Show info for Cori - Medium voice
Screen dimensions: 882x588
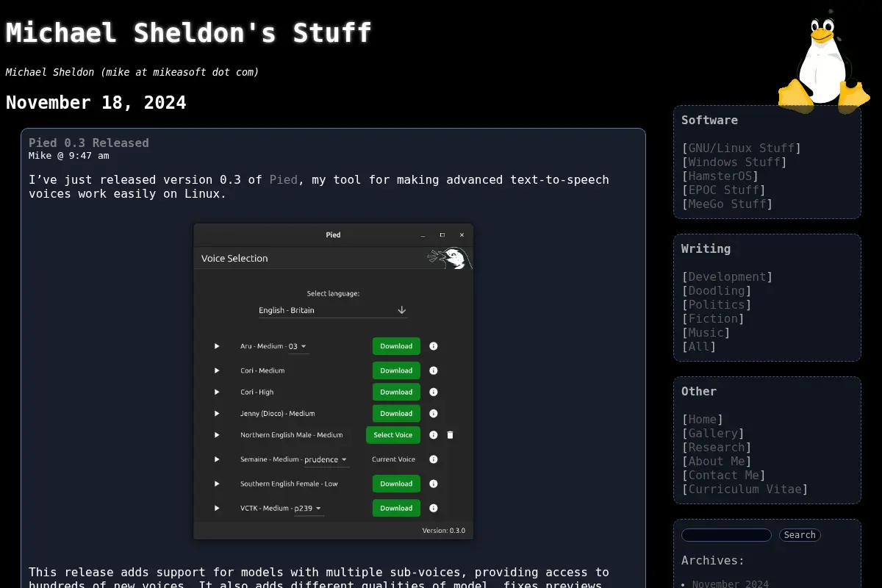[434, 370]
